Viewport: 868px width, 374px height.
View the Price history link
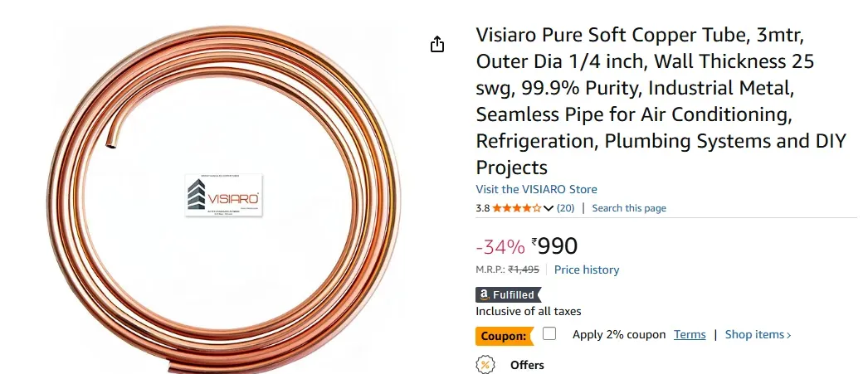(587, 270)
